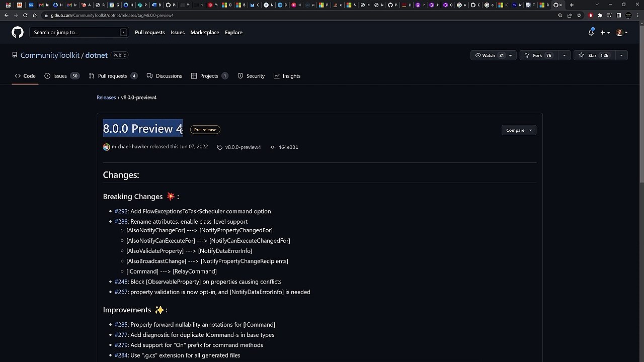This screenshot has width=644, height=362.
Task: Switch to the Insights tab
Action: pyautogui.click(x=287, y=76)
